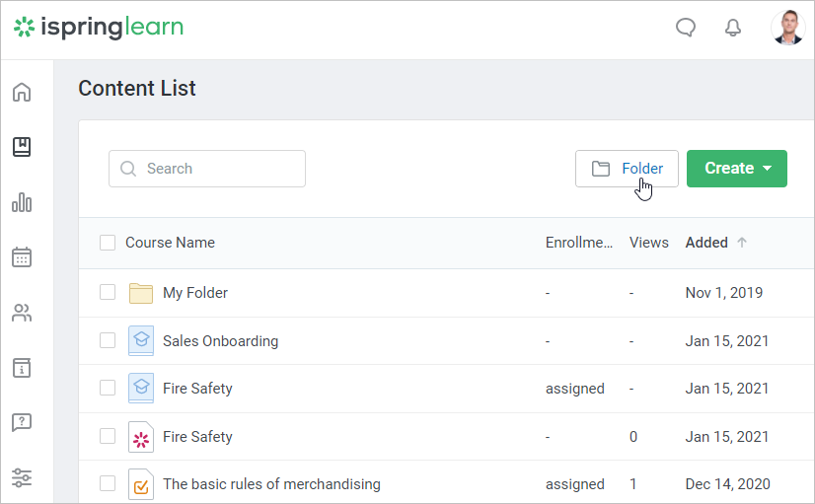Open the user profile avatar menu
Image resolution: width=815 pixels, height=504 pixels.
coord(787,28)
